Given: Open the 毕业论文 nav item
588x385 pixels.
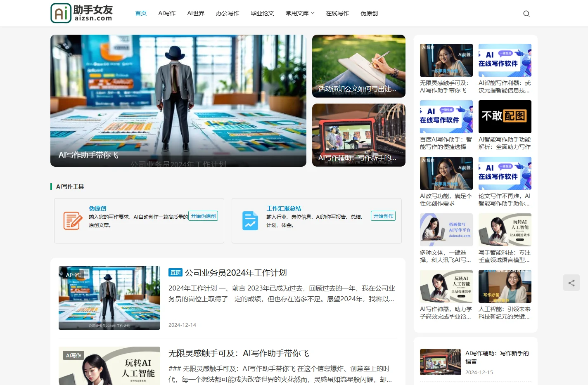Looking at the screenshot, I should (263, 13).
